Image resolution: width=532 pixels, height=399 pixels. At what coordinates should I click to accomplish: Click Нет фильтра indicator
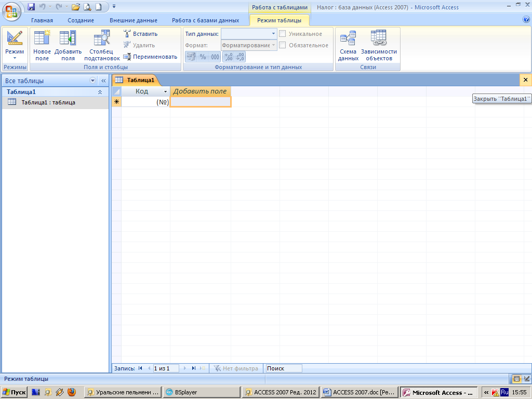[236, 368]
